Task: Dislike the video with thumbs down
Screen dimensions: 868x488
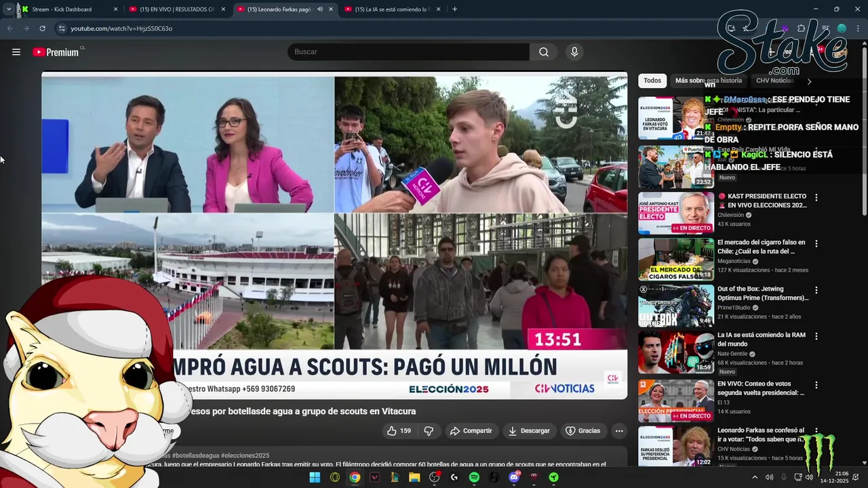Action: pos(429,430)
